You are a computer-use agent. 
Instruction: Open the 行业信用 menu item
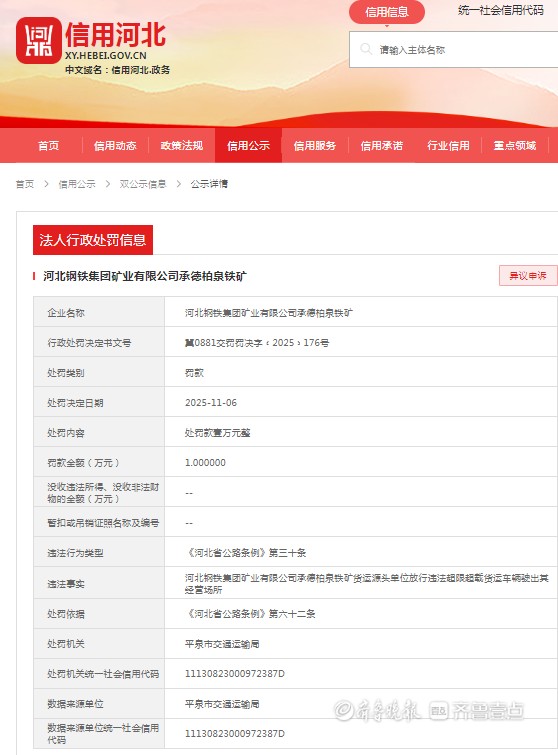[448, 145]
